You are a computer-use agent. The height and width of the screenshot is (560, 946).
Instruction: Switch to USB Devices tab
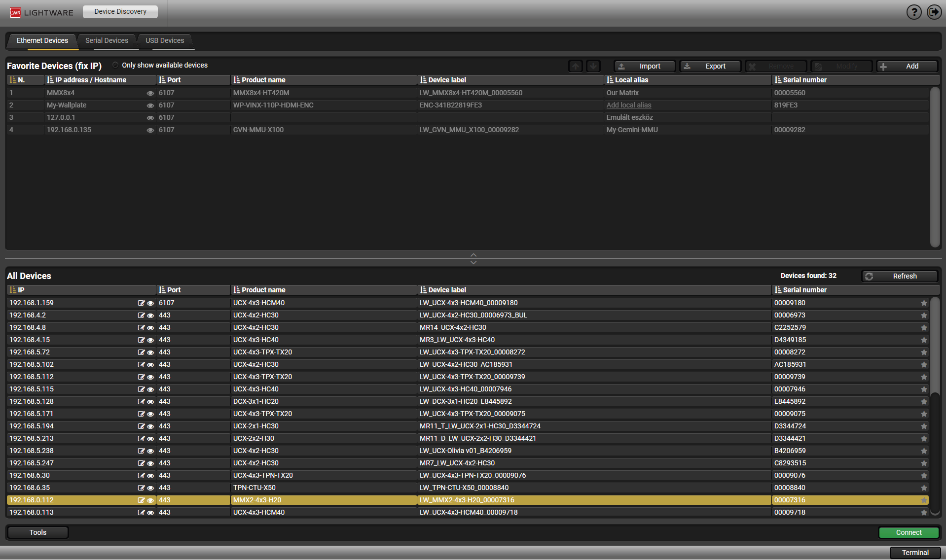click(165, 40)
